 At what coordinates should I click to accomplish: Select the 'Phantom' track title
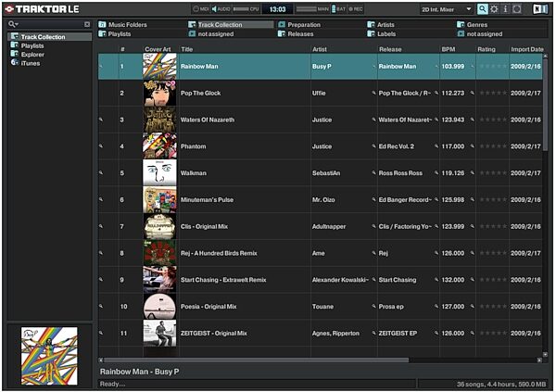pyautogui.click(x=194, y=146)
